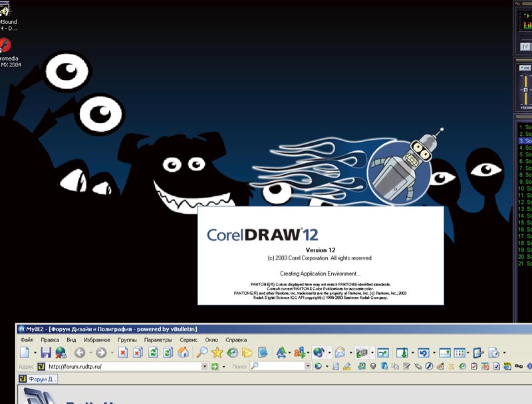Image resolution: width=532 pixels, height=404 pixels.
Task: Click the skull icon in the lower toolbar
Action: [x=373, y=366]
